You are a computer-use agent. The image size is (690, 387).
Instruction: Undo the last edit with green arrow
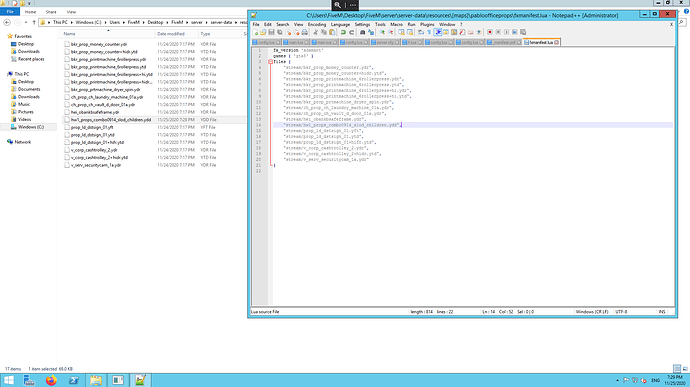(x=343, y=32)
